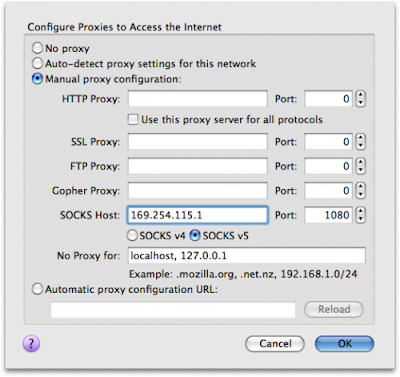Click the Cancel button
Screen dimensions: 400x377
click(x=275, y=344)
